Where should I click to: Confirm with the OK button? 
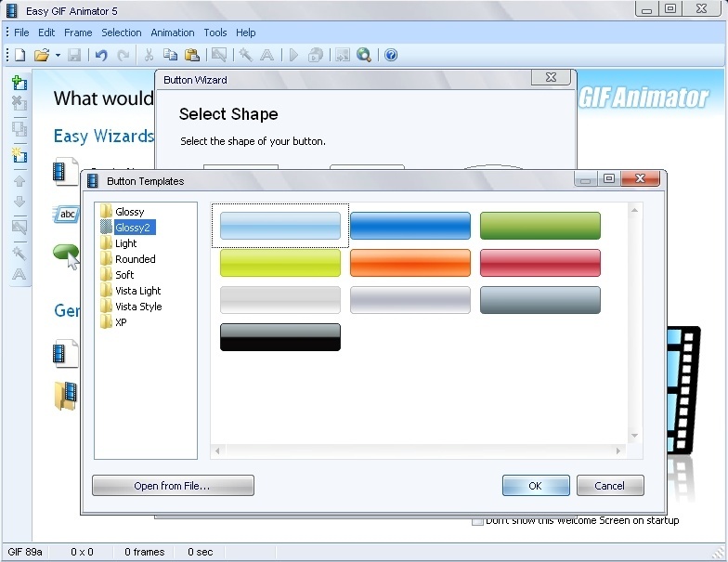[x=536, y=485]
